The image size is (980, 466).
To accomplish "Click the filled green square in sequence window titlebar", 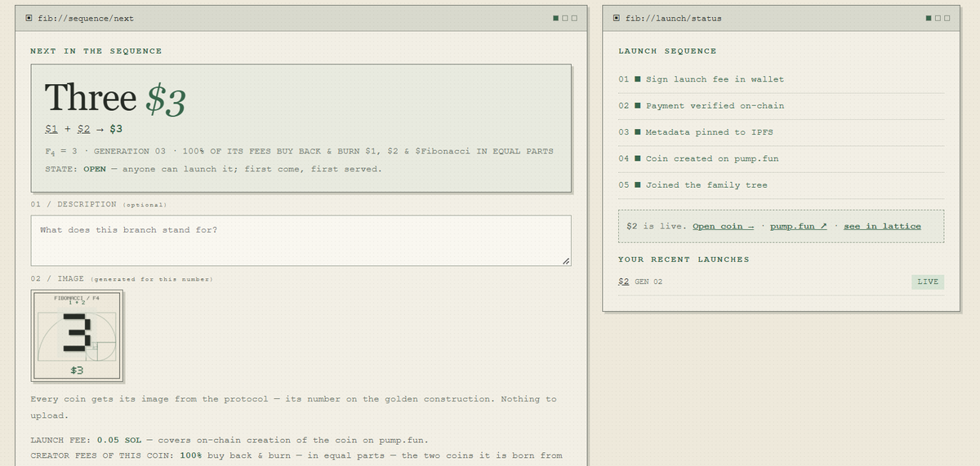I will 556,18.
